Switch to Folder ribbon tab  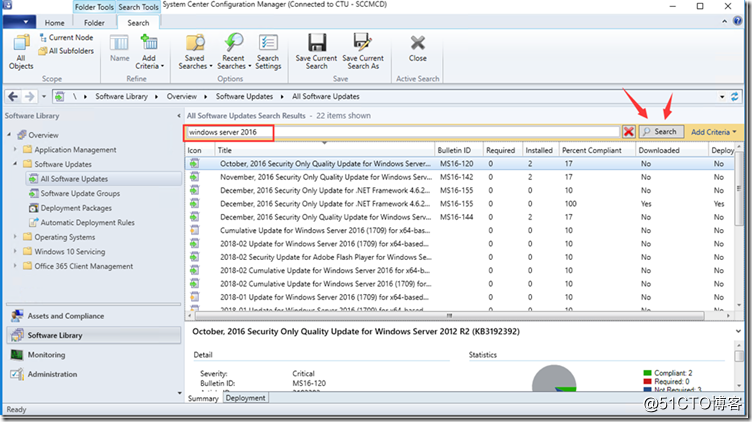pos(94,23)
